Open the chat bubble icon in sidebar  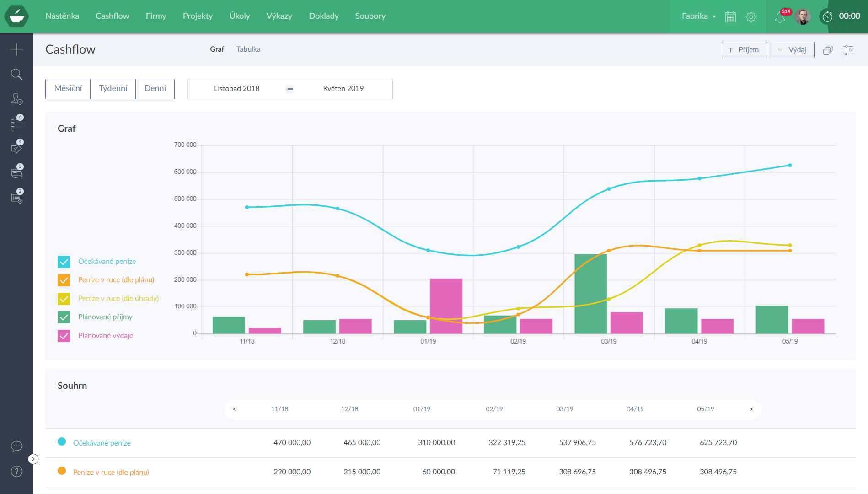[x=16, y=446]
